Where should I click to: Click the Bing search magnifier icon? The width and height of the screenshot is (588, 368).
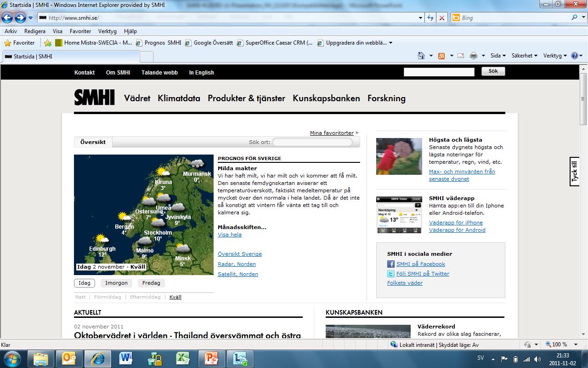(x=575, y=17)
